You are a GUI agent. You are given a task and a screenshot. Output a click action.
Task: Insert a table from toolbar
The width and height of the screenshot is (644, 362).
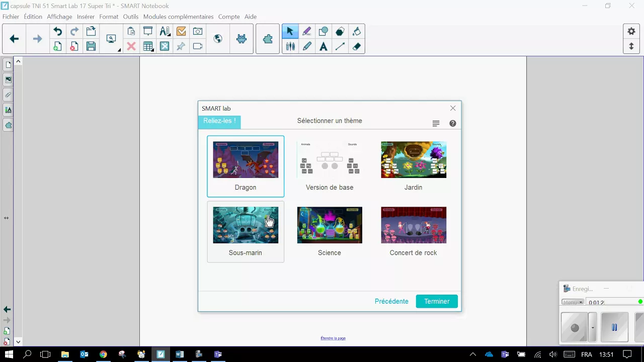(148, 46)
